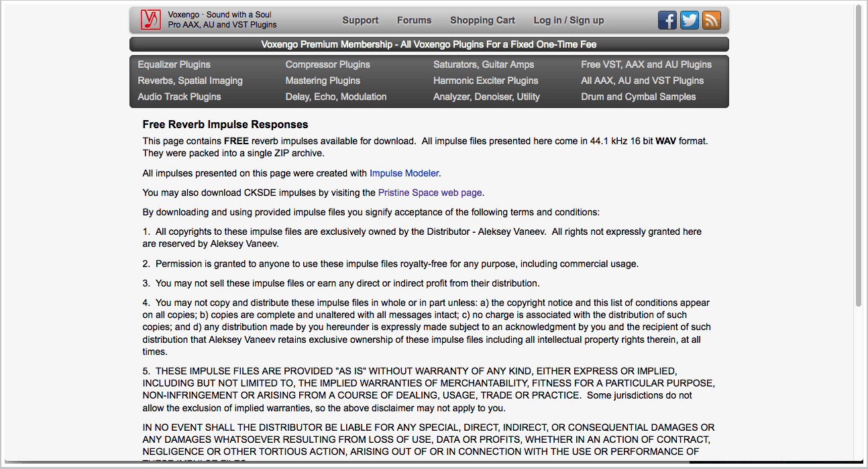Open All AAX, AU and VST Plugins
Image resolution: width=868 pixels, height=469 pixels.
(x=642, y=81)
